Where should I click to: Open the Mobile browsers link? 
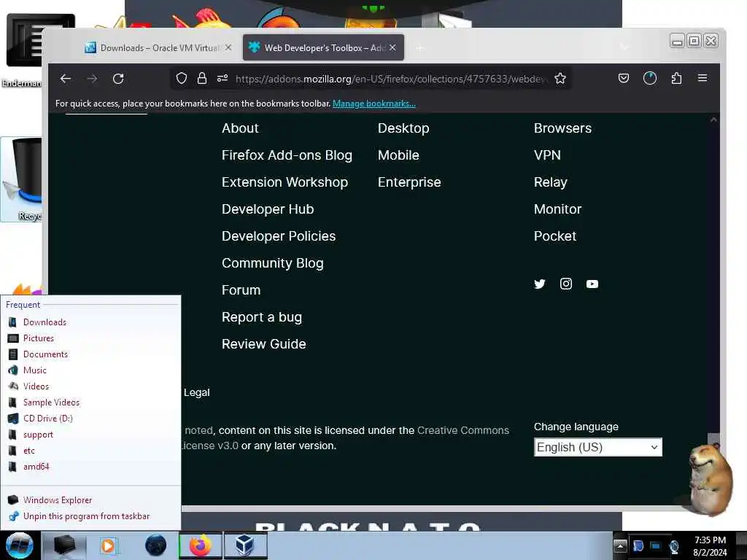click(398, 155)
